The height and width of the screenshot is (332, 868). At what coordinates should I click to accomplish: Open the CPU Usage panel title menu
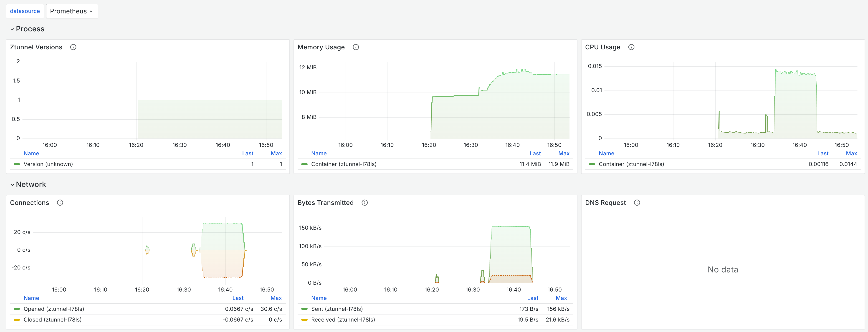tap(602, 47)
